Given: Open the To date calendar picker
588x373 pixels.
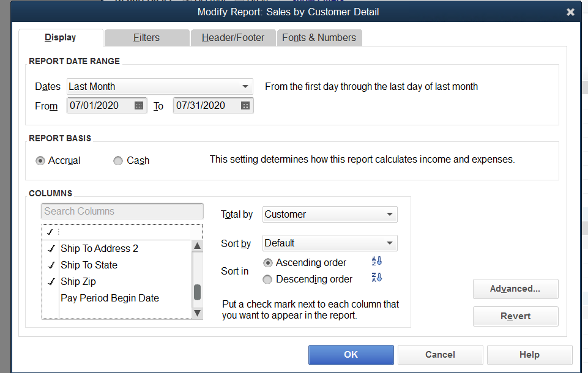Looking at the screenshot, I should pos(245,106).
